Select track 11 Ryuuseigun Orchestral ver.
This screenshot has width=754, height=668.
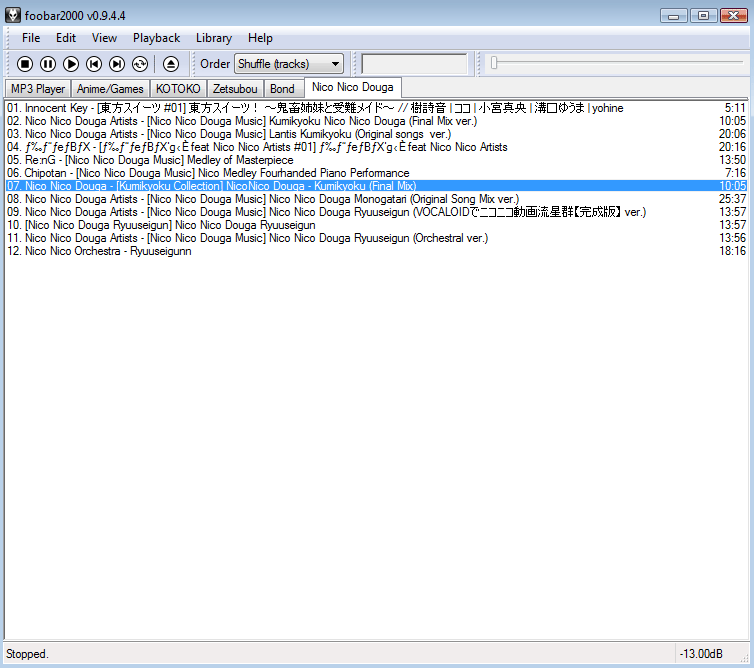click(376, 238)
